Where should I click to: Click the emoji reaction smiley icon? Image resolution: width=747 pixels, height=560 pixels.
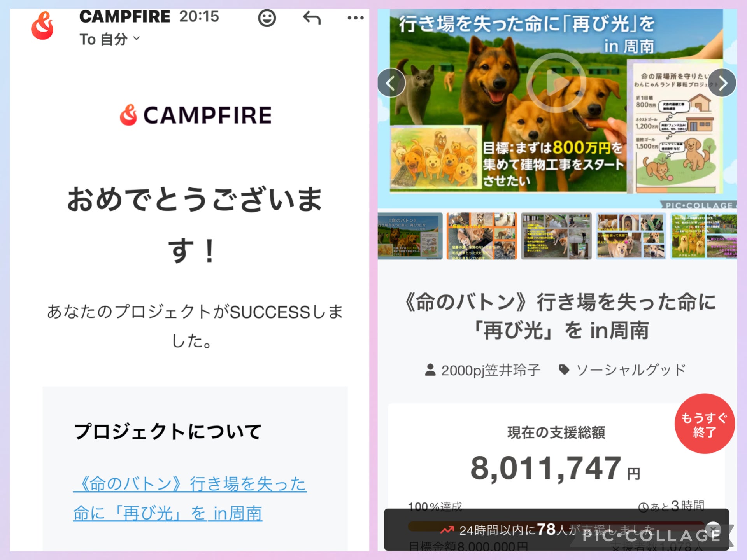click(x=267, y=18)
